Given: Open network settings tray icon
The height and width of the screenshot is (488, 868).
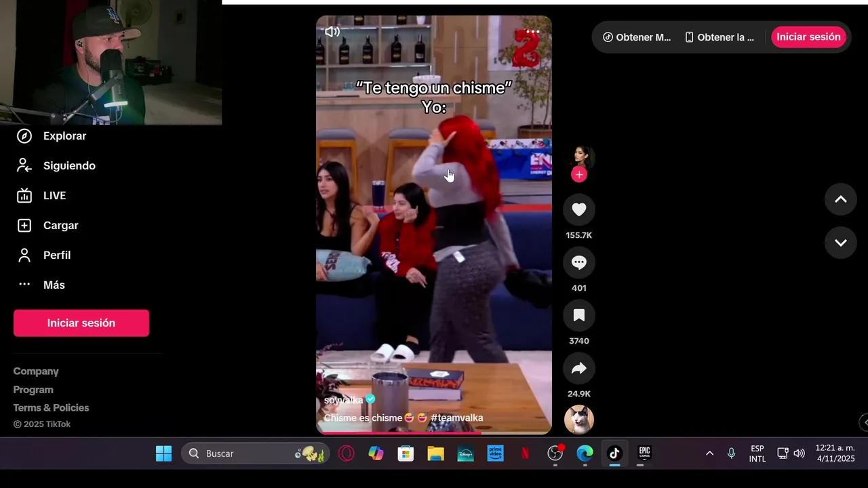Looking at the screenshot, I should tap(783, 453).
